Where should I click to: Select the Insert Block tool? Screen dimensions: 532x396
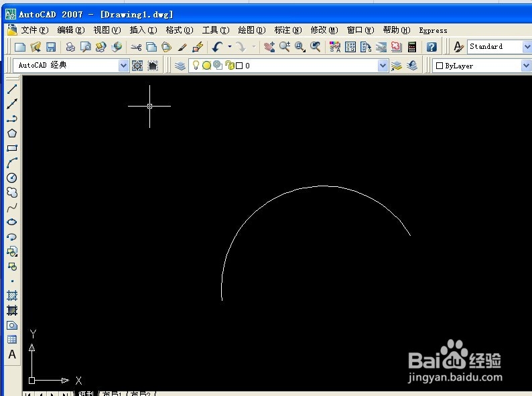[x=12, y=251]
